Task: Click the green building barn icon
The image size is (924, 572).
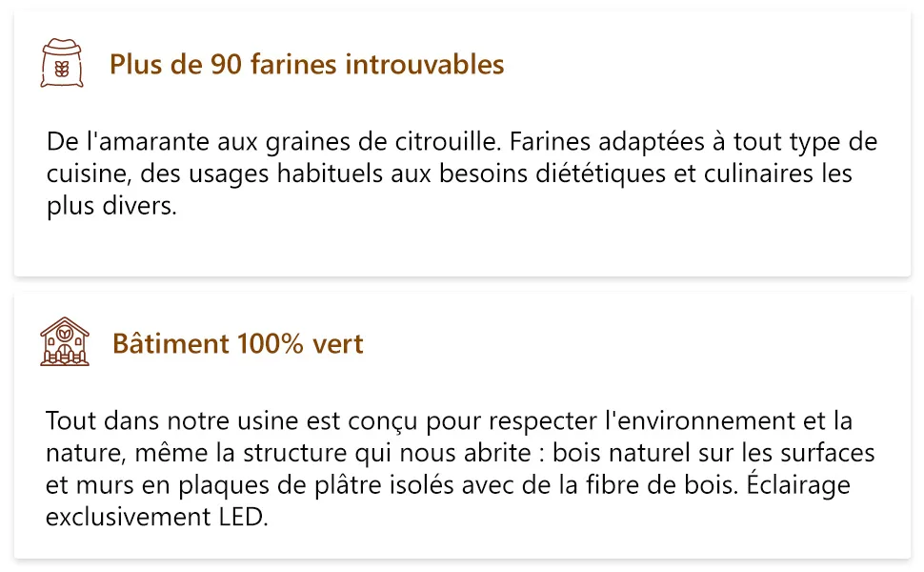Action: (x=65, y=342)
